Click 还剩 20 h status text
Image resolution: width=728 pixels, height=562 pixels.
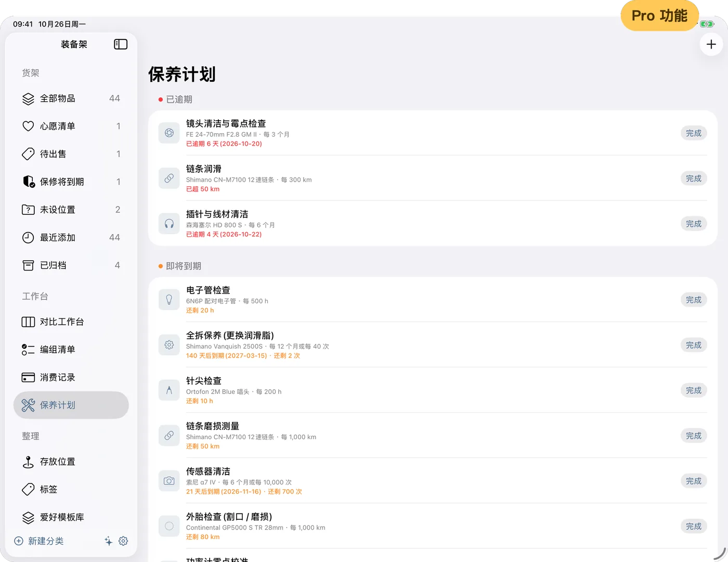click(200, 310)
